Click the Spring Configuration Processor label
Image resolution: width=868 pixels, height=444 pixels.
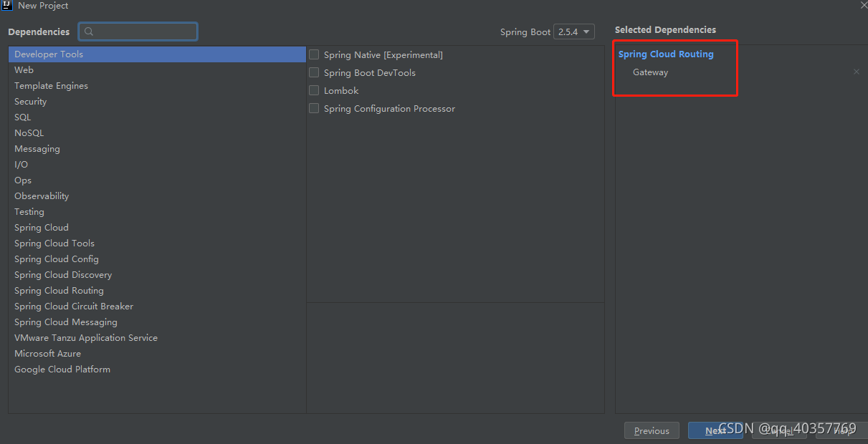point(389,109)
